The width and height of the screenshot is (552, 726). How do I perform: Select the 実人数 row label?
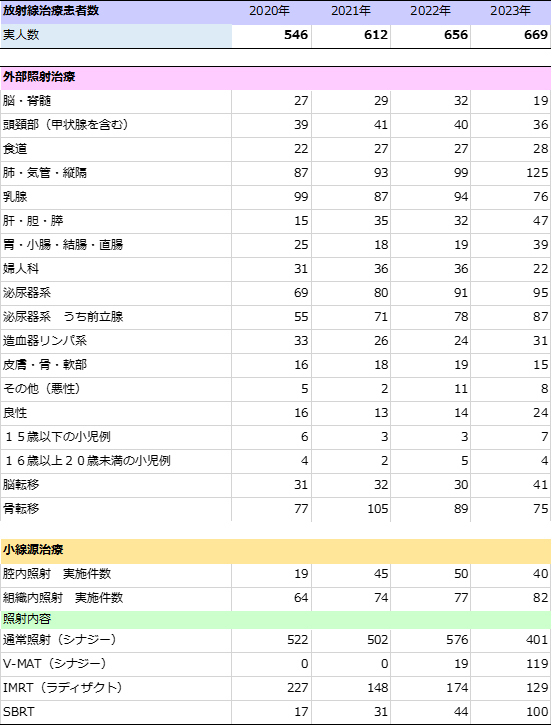click(21, 35)
